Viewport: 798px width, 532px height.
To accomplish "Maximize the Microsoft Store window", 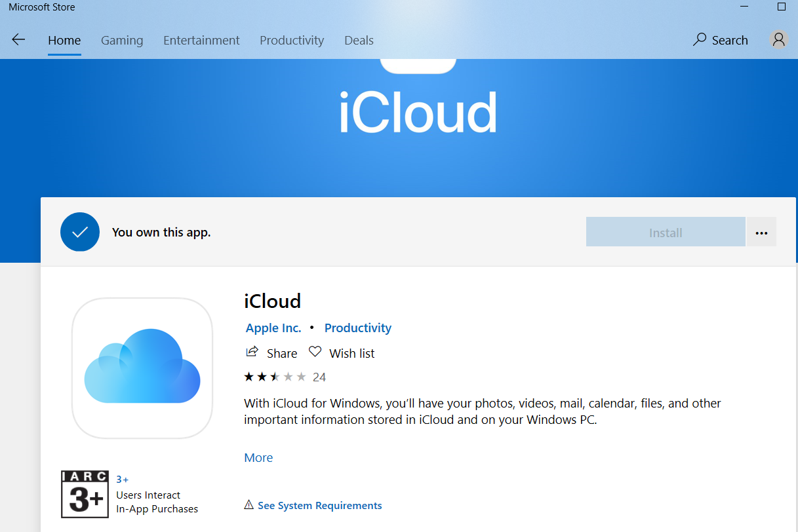I will click(782, 7).
